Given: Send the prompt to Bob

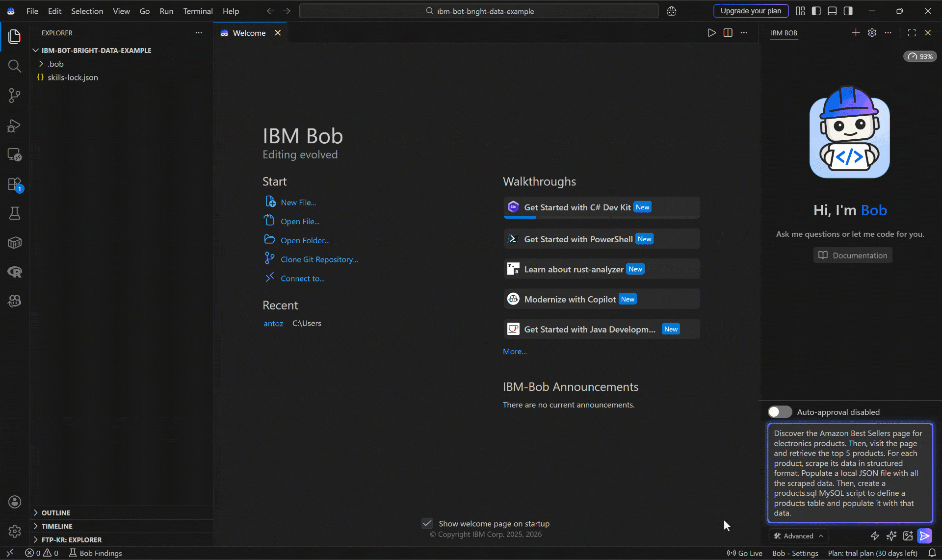Looking at the screenshot, I should [925, 536].
